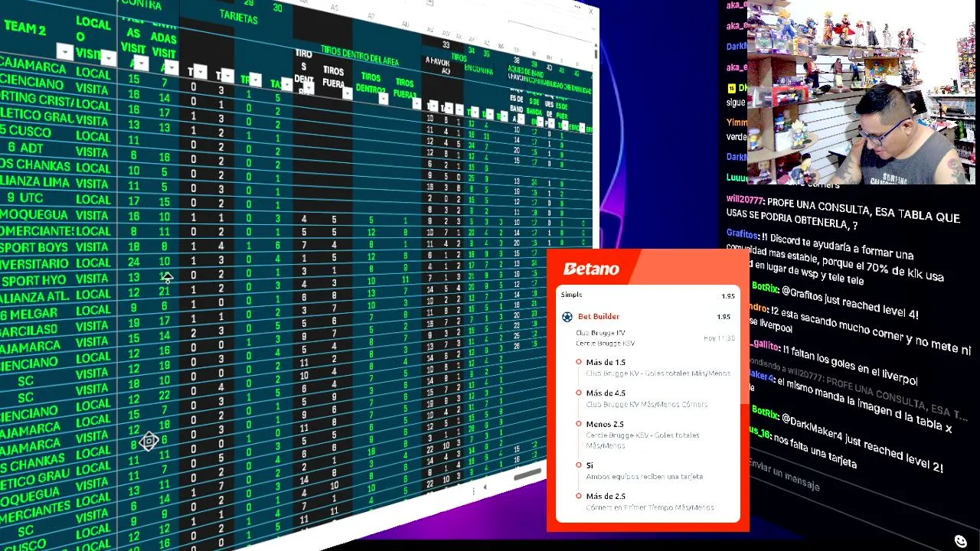Select the Bet Builder title text
This screenshot has height=551, width=980.
coord(599,316)
